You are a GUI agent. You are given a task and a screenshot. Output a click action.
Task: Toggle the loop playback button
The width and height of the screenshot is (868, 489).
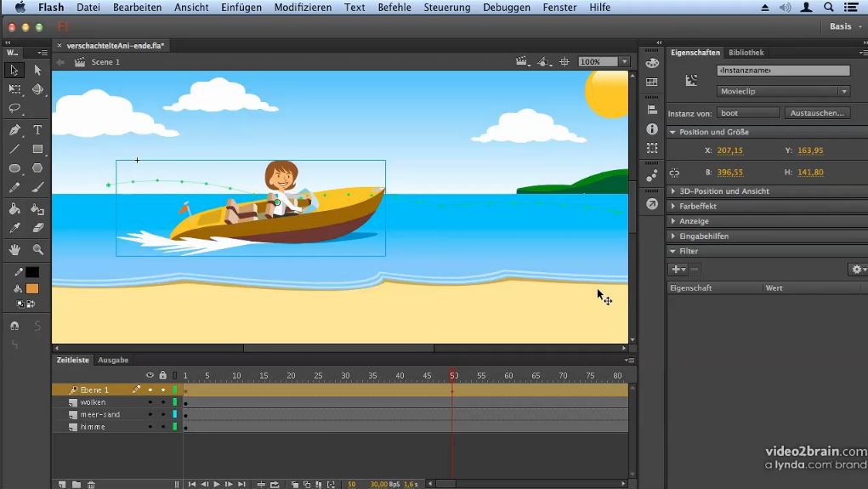tap(275, 484)
